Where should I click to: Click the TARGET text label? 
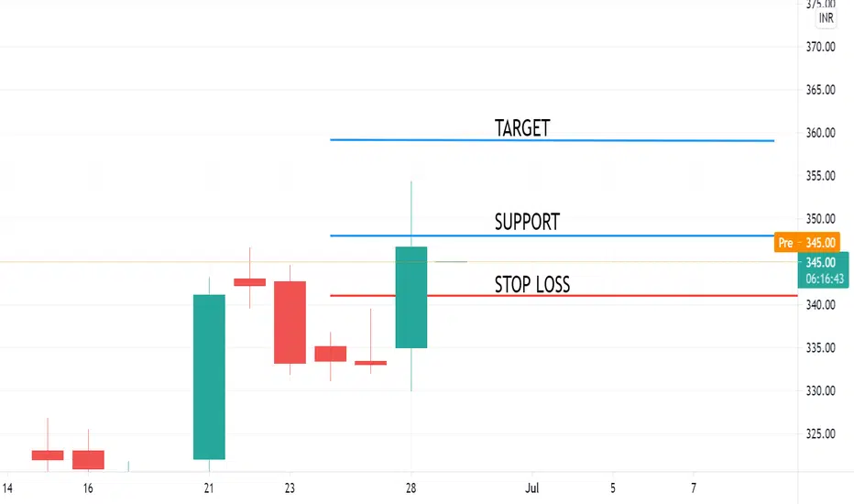coord(521,128)
